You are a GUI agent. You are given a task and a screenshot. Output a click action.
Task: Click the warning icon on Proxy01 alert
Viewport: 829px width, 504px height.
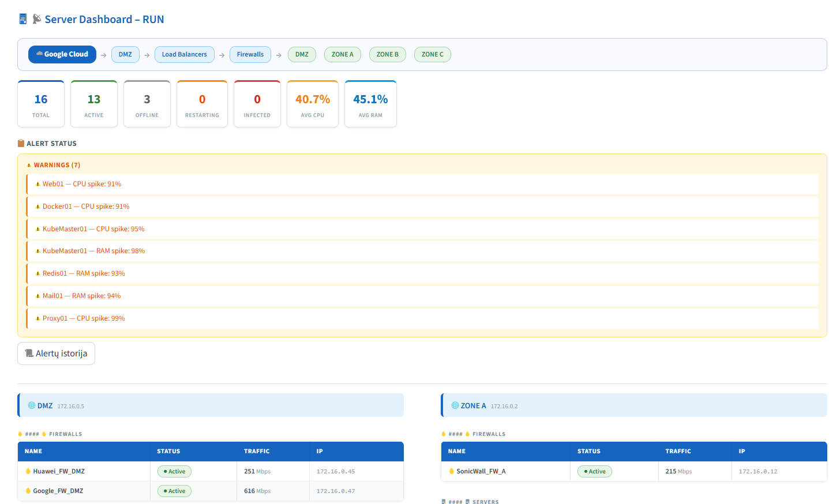point(38,318)
